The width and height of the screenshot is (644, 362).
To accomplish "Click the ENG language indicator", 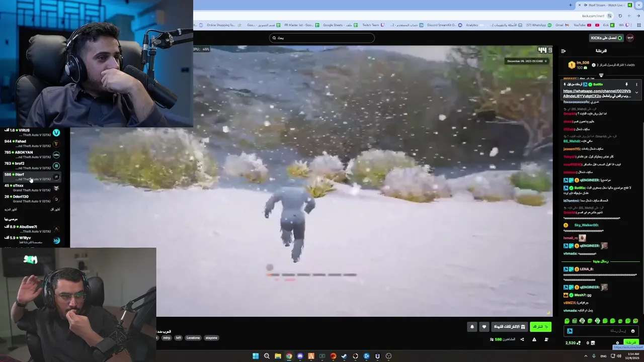I will pyautogui.click(x=603, y=356).
